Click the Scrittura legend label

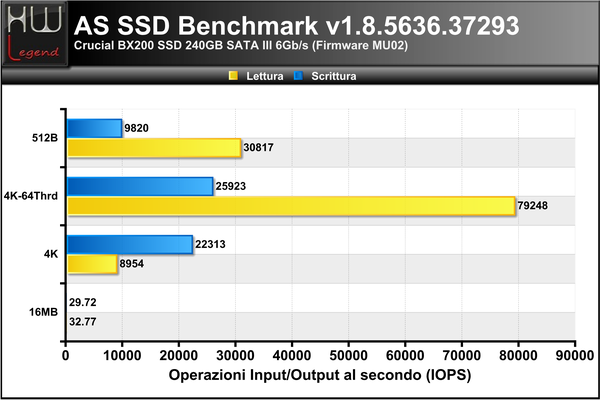coord(334,76)
